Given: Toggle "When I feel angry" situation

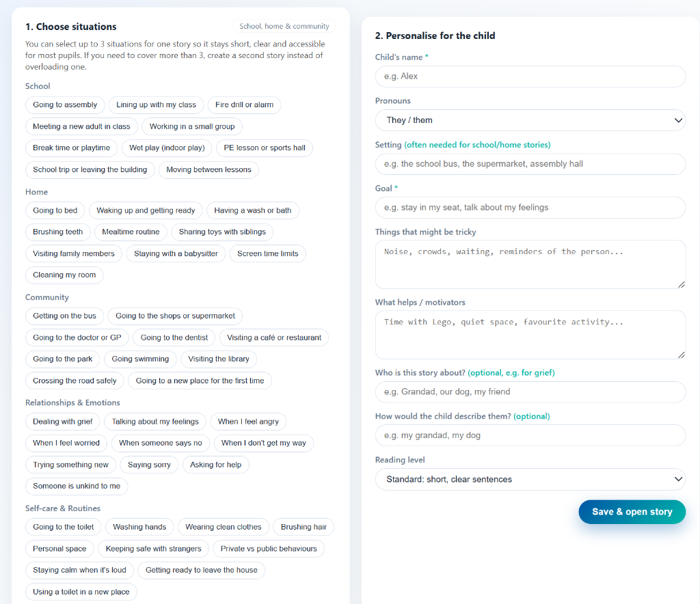Looking at the screenshot, I should point(248,422).
